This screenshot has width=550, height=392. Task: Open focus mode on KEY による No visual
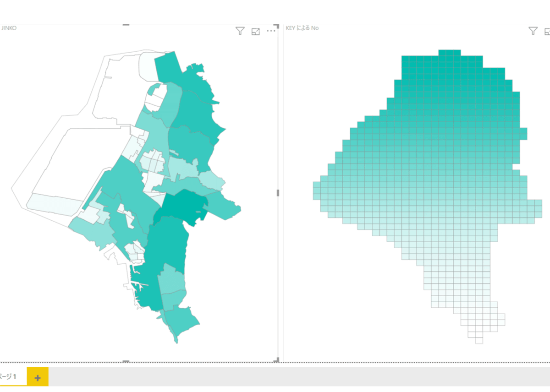547,31
